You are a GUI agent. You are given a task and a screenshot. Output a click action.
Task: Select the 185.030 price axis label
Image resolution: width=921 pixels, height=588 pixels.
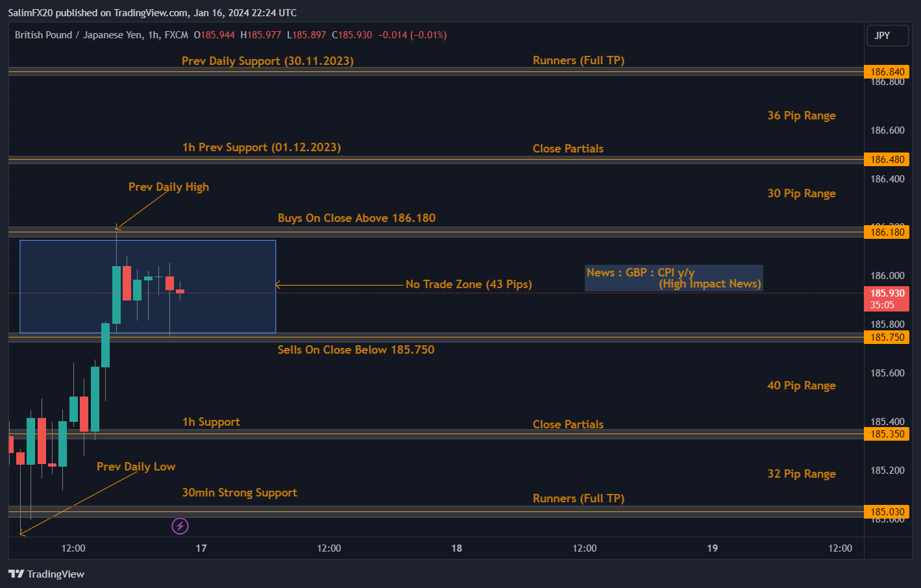click(x=887, y=512)
